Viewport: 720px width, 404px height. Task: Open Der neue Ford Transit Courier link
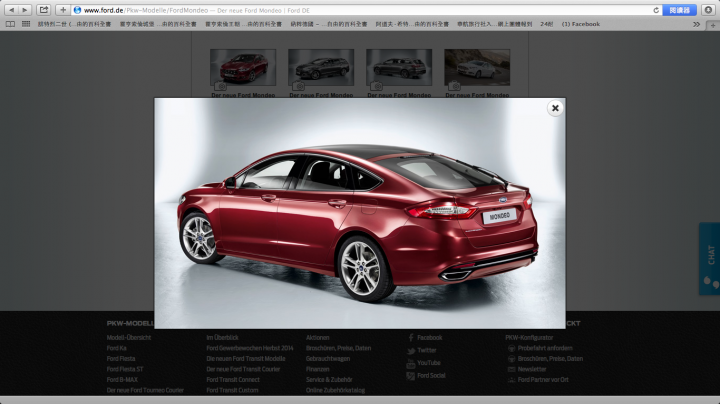(243, 369)
